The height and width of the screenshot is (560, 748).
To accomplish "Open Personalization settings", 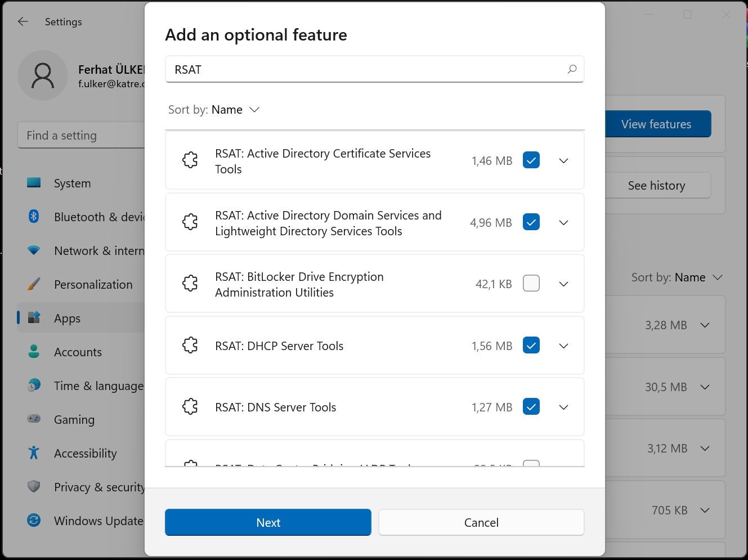I will [x=82, y=284].
